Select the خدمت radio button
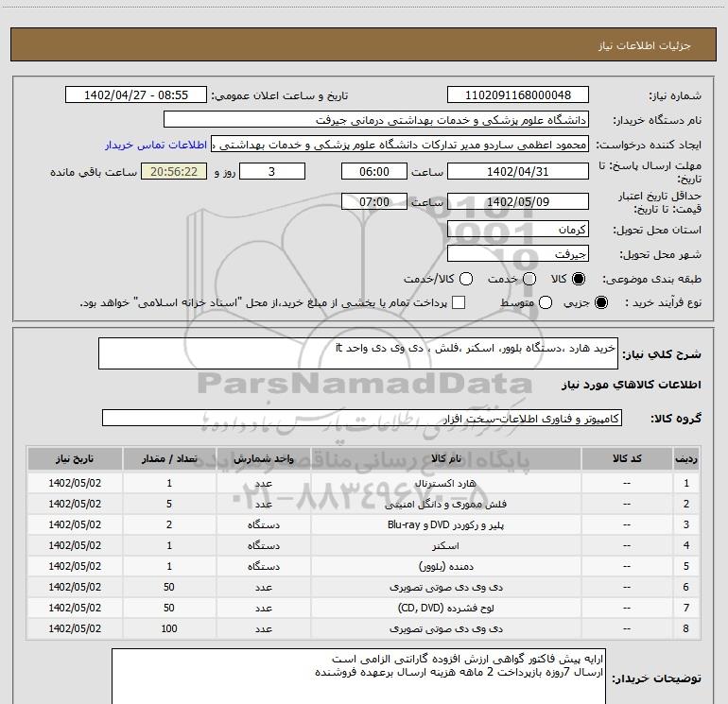Screen dimensions: 728x704 tap(529, 279)
